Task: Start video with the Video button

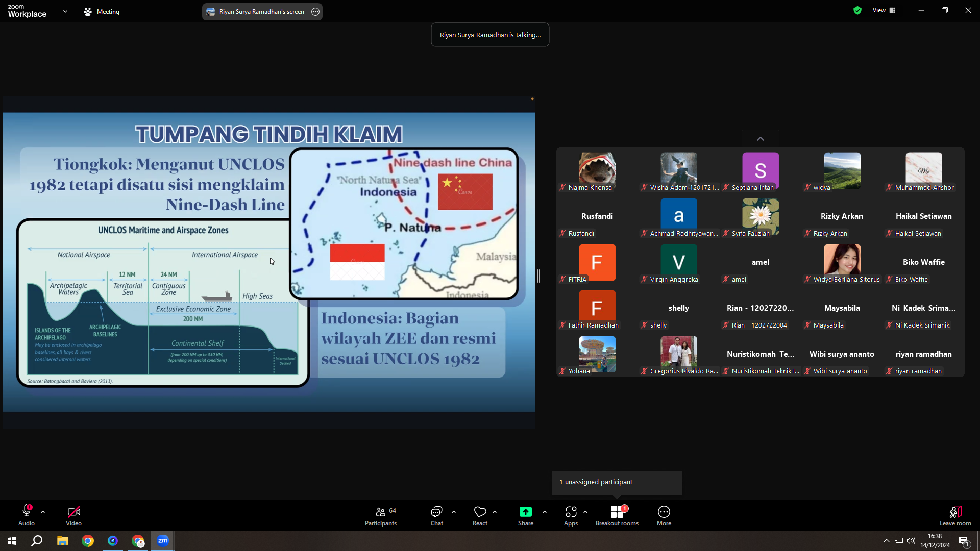Action: [x=73, y=515]
